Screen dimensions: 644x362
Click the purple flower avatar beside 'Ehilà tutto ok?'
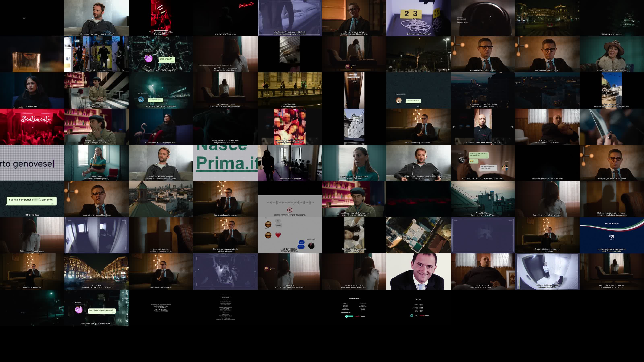tap(149, 59)
